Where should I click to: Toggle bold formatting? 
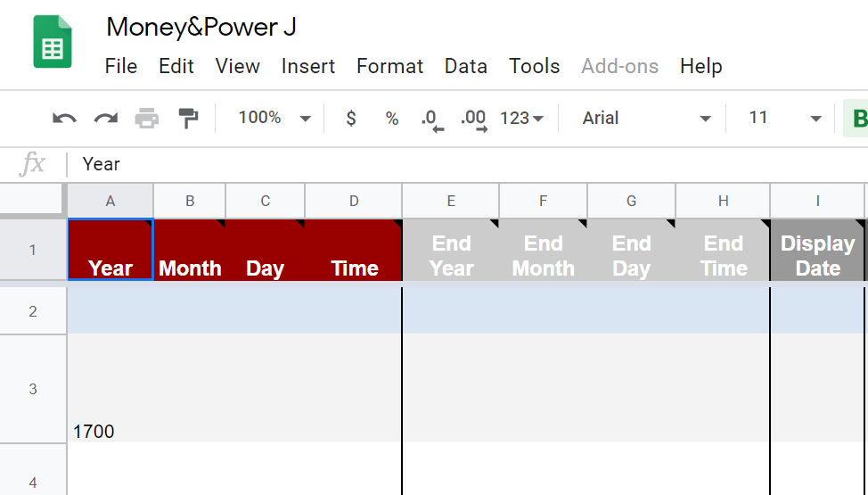tap(858, 118)
